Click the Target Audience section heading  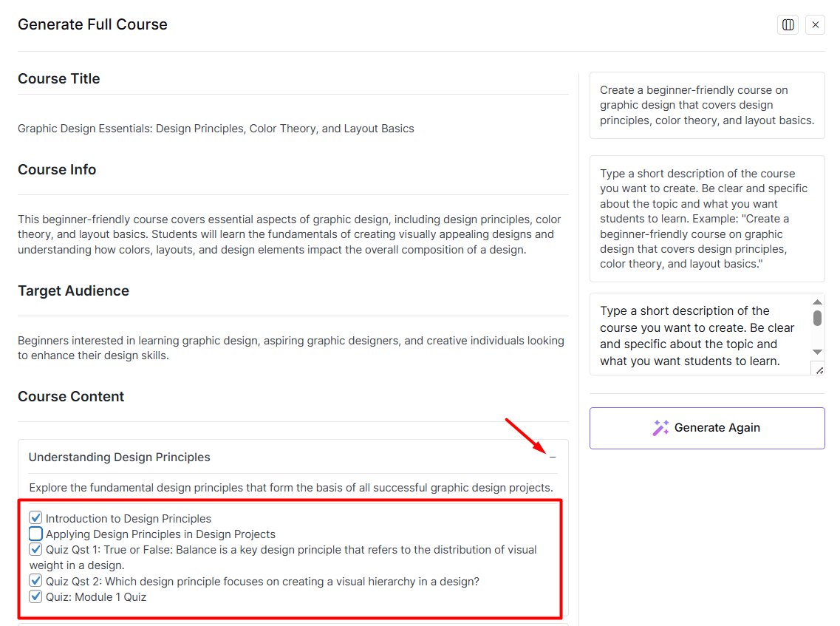click(73, 290)
